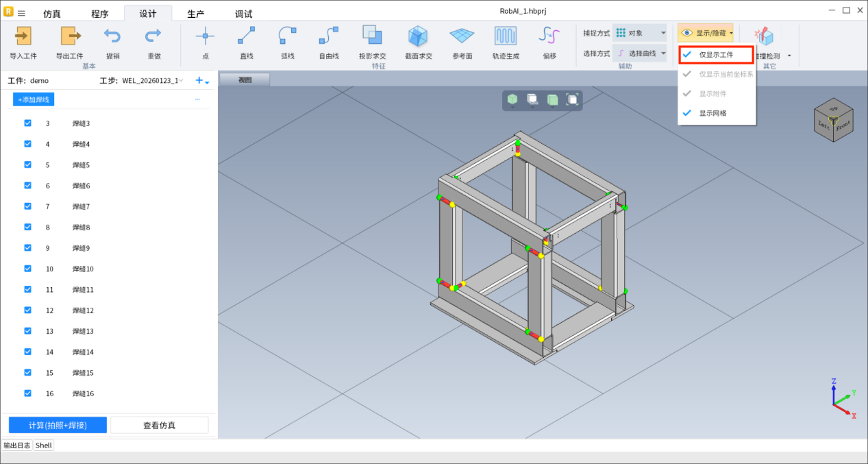The width and height of the screenshot is (868, 464).
Task: Click the 计算(拍照+焊接) button
Action: (58, 425)
